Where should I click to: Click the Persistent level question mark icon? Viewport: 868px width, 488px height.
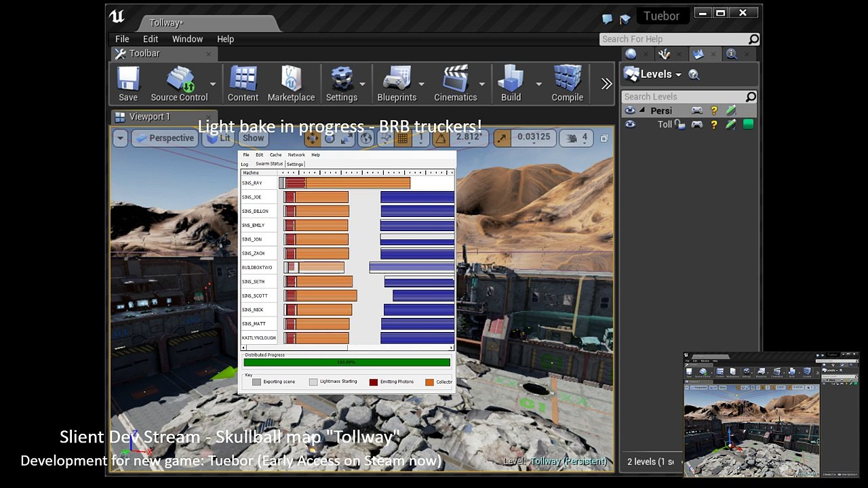coord(714,110)
